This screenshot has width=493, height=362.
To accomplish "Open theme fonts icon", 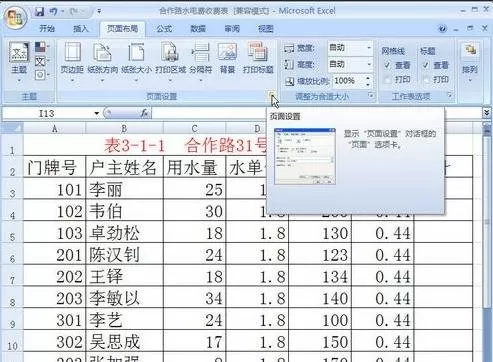I will 41,61.
